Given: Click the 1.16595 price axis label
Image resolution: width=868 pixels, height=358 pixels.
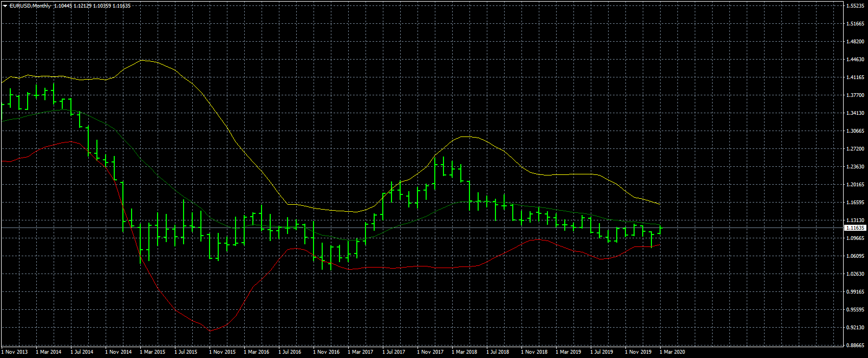Looking at the screenshot, I should (x=856, y=203).
